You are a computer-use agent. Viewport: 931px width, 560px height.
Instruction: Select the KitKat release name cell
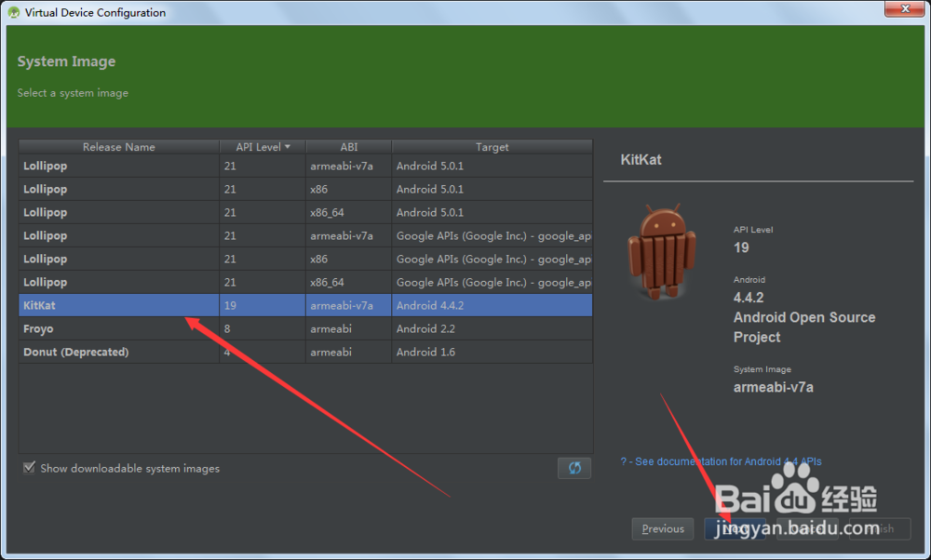click(x=119, y=305)
